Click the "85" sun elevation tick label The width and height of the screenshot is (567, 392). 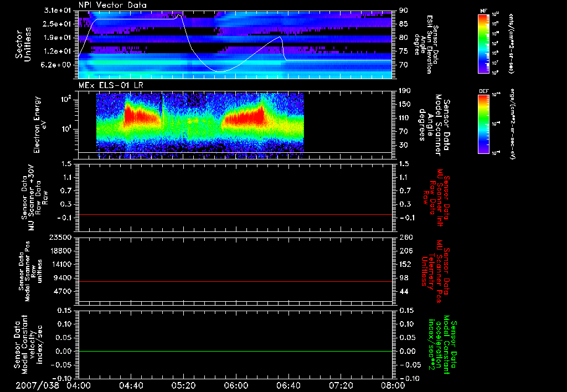(404, 24)
